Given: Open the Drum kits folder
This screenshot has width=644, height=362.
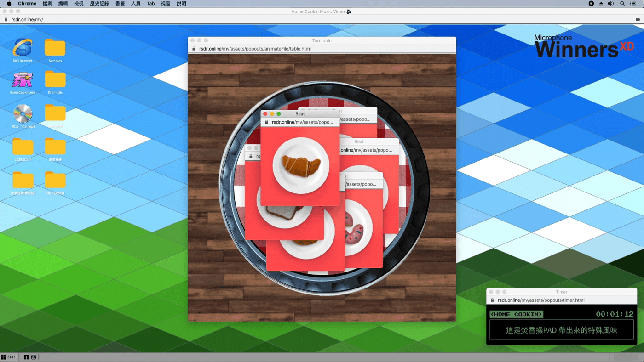Looking at the screenshot, I should pyautogui.click(x=55, y=82).
